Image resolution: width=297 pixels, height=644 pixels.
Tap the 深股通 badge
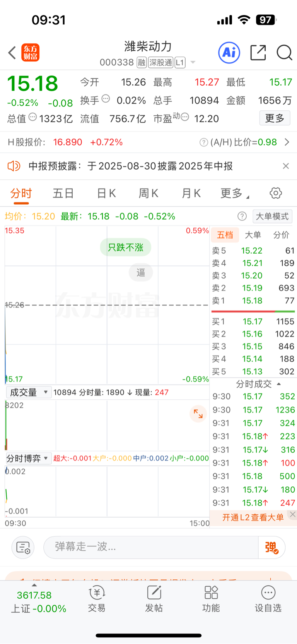click(161, 62)
